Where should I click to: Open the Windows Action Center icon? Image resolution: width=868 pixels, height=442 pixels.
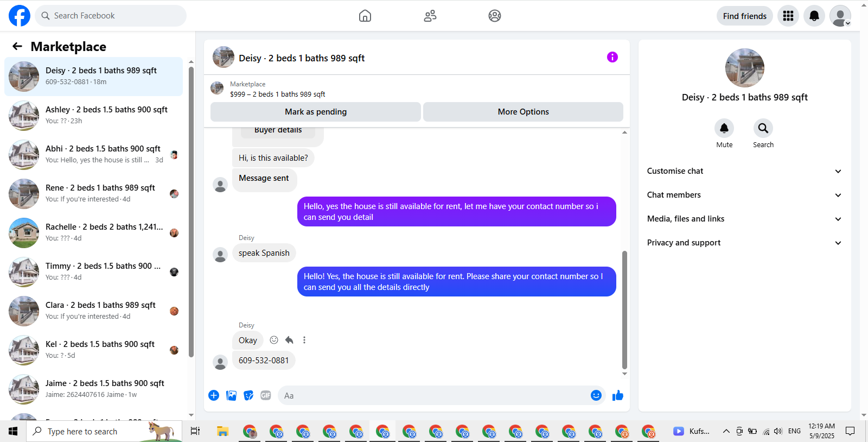point(850,431)
